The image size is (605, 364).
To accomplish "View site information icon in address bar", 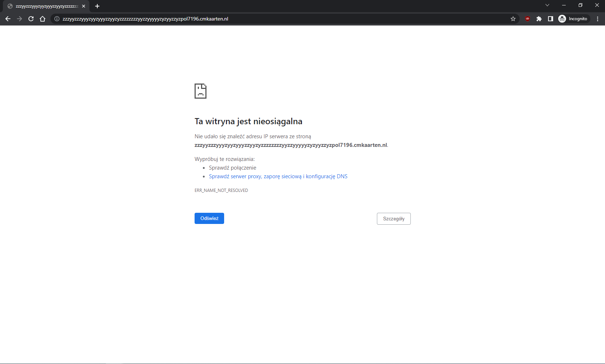I will pos(57,19).
